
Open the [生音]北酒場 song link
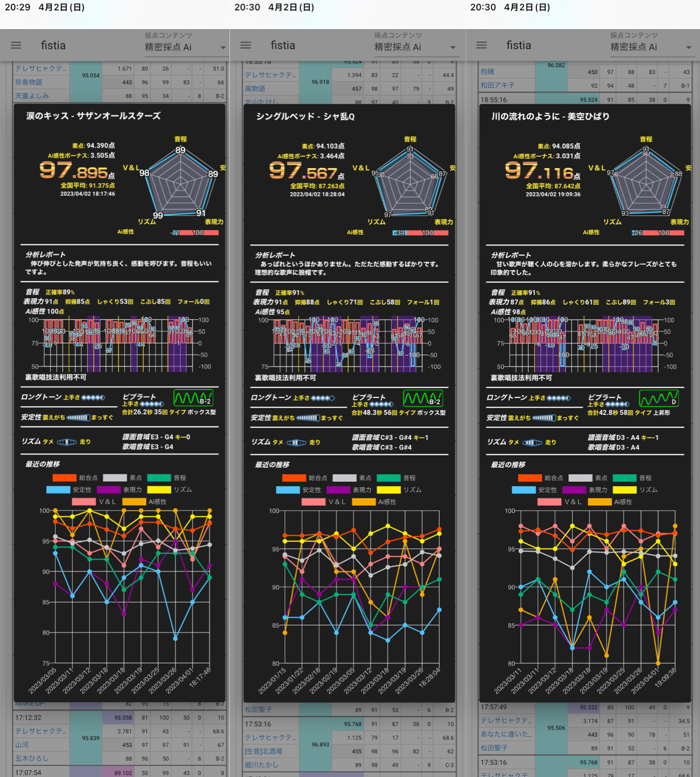tap(264, 751)
